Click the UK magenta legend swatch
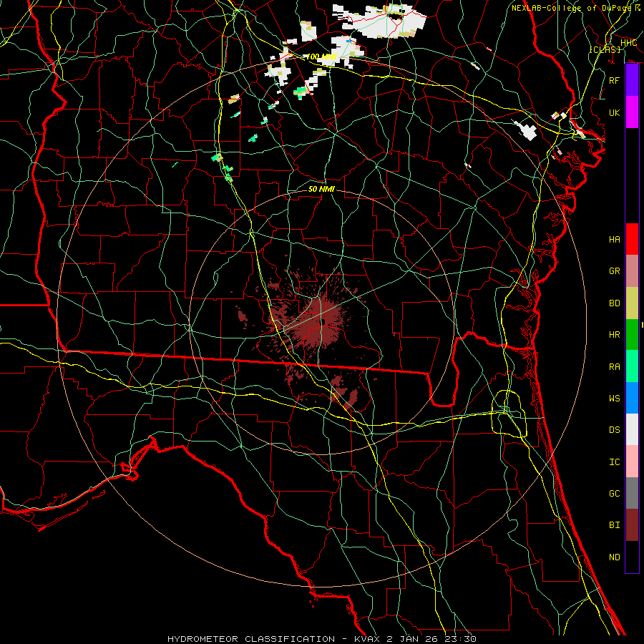 [632, 112]
